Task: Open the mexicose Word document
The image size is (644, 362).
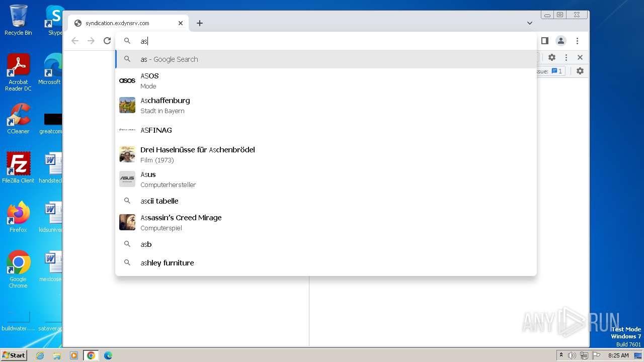Action: (51, 266)
